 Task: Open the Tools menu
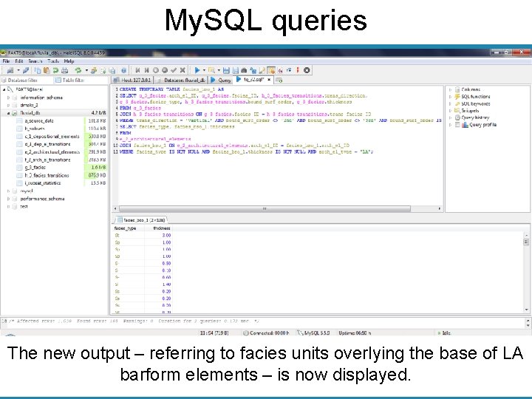pyautogui.click(x=53, y=61)
